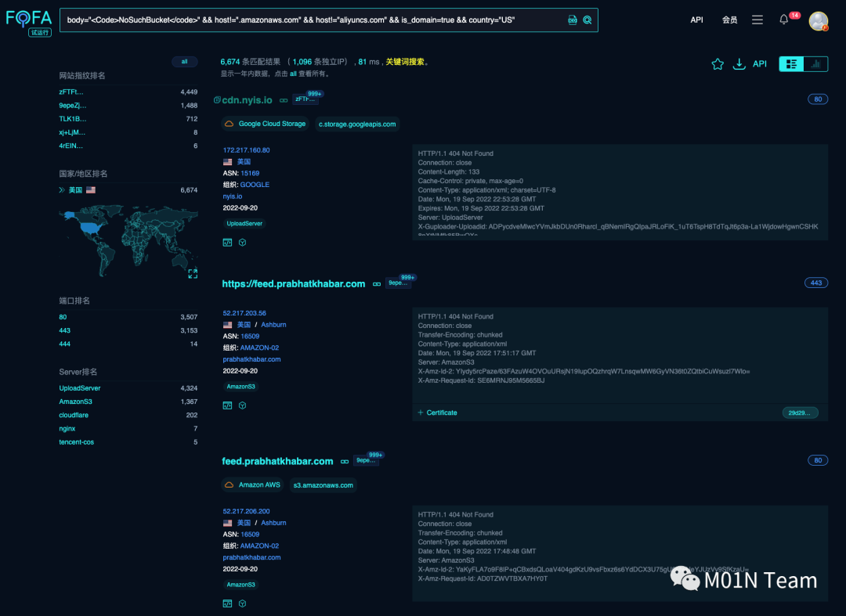The height and width of the screenshot is (616, 846).
Task: Click the regex search icon in search bar
Action: click(x=573, y=20)
